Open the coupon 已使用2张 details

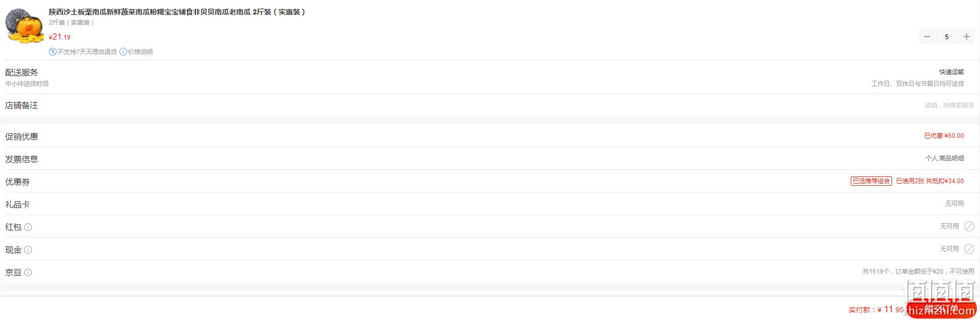click(x=930, y=181)
